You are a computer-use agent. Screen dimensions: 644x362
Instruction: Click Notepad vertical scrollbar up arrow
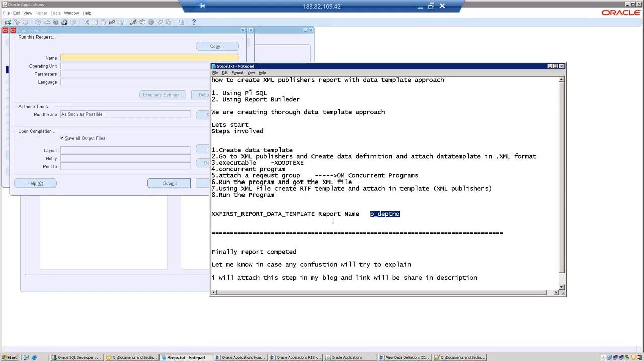(561, 79)
